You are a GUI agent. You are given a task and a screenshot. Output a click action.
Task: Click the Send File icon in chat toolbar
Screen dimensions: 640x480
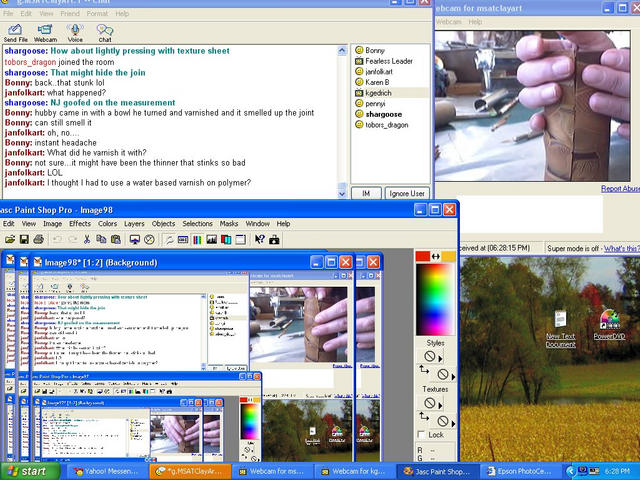tap(16, 33)
